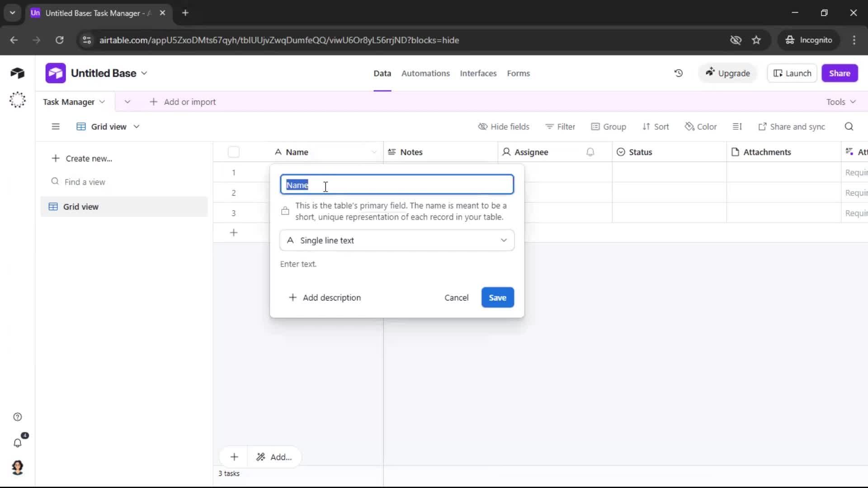
Task: Open the user account avatar
Action: 17,467
